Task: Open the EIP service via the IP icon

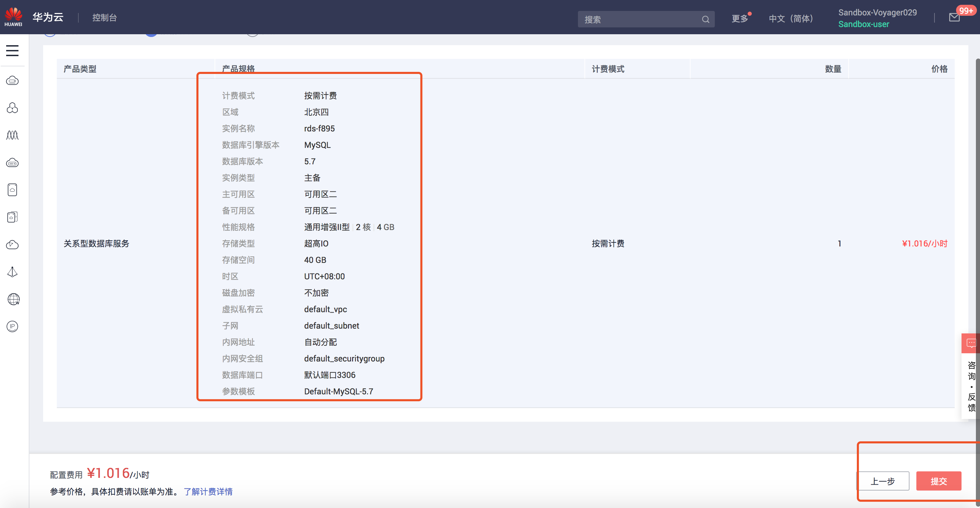Action: coord(13,327)
